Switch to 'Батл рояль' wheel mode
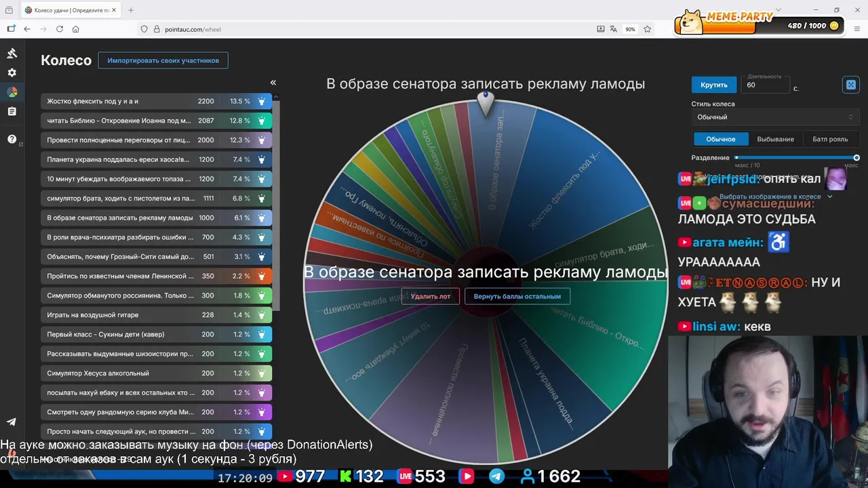The image size is (868, 488). click(830, 139)
